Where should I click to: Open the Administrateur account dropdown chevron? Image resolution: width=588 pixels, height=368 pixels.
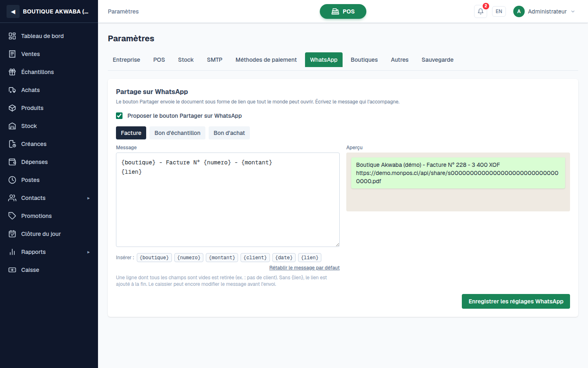point(573,11)
